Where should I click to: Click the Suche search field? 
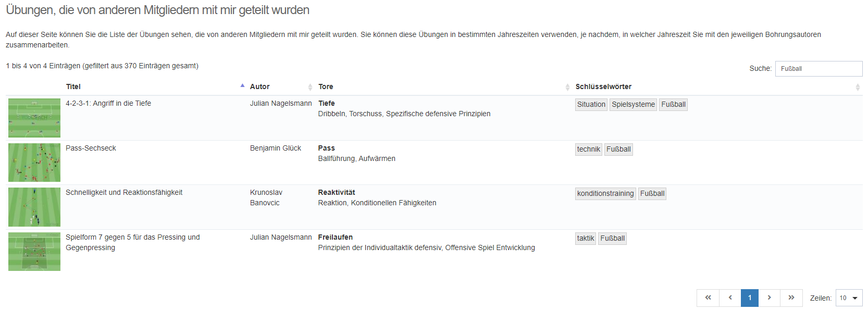(x=818, y=69)
